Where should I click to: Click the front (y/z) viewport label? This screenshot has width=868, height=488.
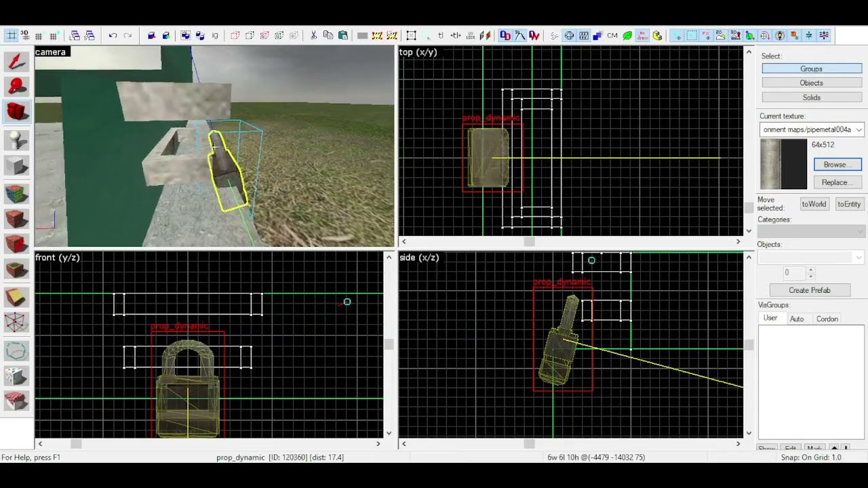pos(58,258)
